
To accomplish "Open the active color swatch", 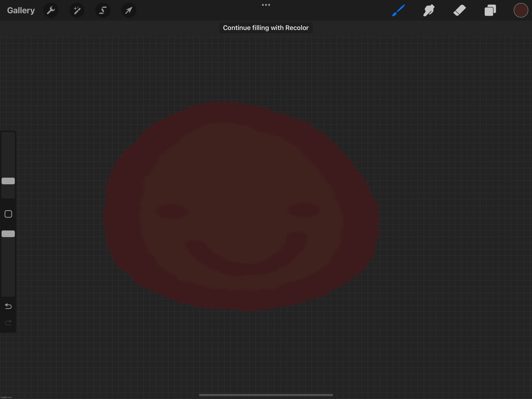I will coord(521,10).
